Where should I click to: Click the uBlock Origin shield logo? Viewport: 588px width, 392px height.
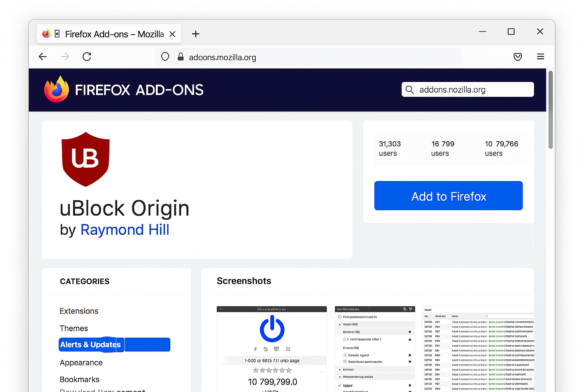pos(86,159)
